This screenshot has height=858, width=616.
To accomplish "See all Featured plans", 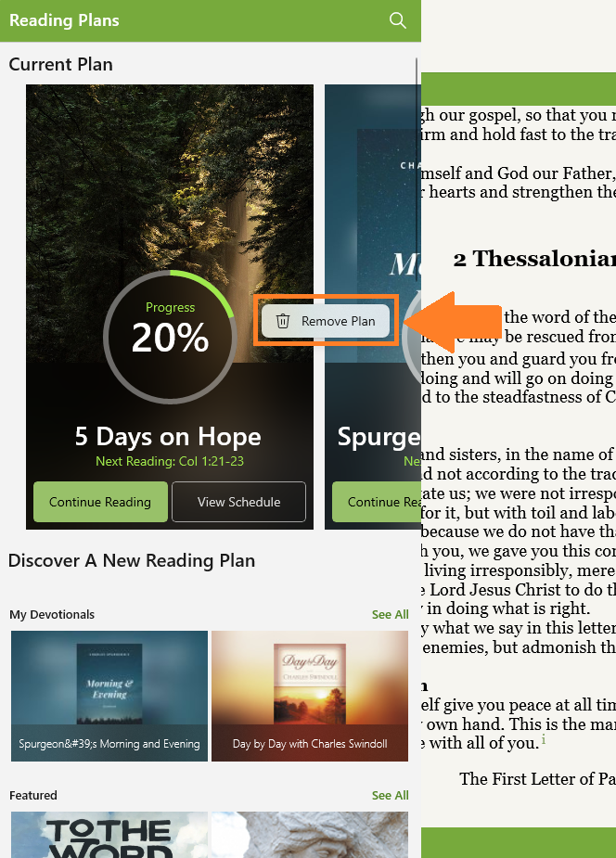I will tap(390, 795).
